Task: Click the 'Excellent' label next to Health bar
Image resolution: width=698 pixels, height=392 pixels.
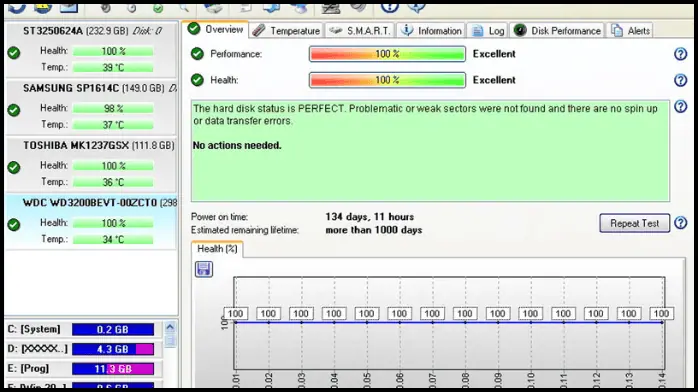Action: click(x=494, y=80)
